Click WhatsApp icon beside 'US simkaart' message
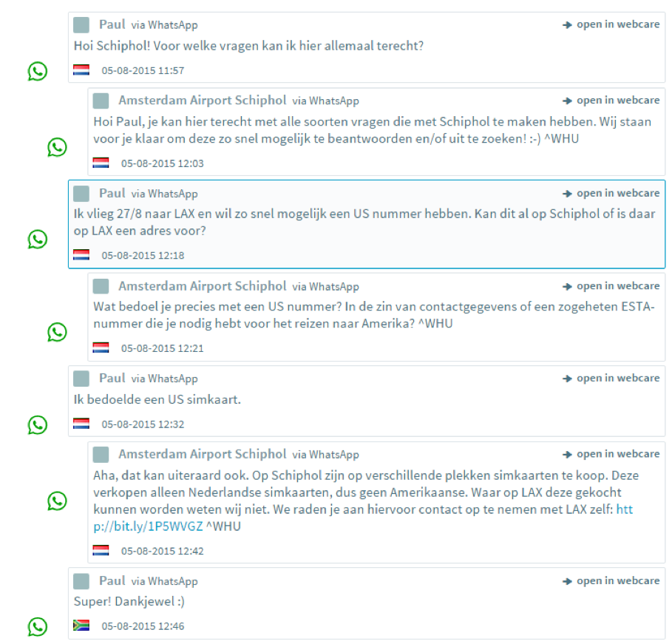 point(38,425)
